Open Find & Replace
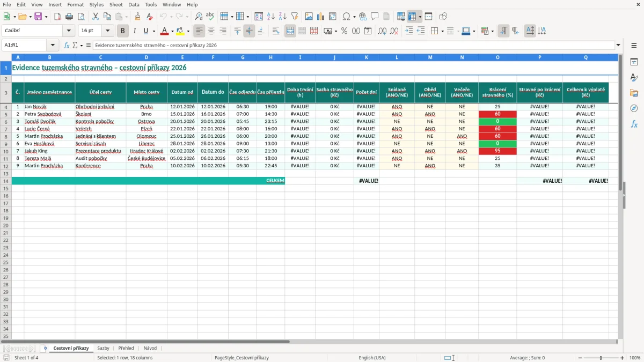644x362 pixels. 199,17
